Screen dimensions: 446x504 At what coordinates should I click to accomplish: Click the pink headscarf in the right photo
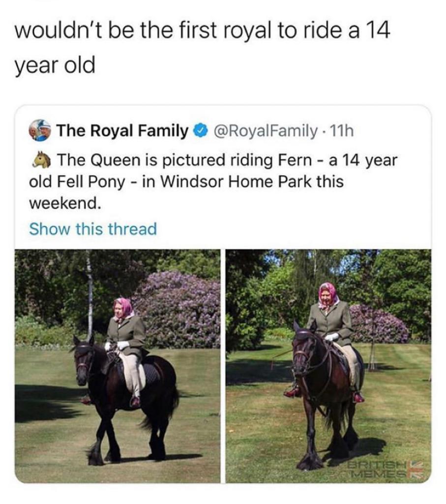tap(328, 292)
